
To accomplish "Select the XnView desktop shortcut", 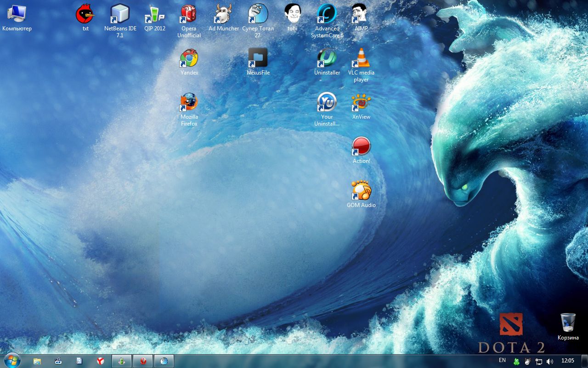I will tap(361, 103).
